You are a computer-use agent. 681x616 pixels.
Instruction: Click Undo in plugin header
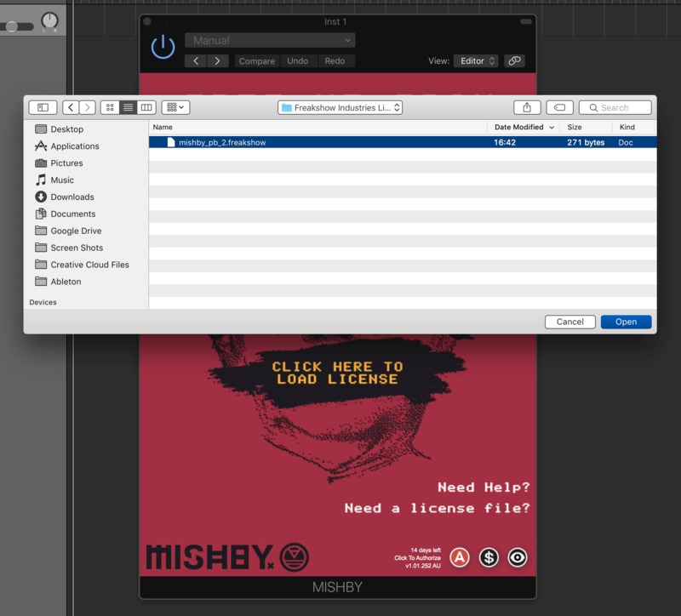tap(297, 60)
